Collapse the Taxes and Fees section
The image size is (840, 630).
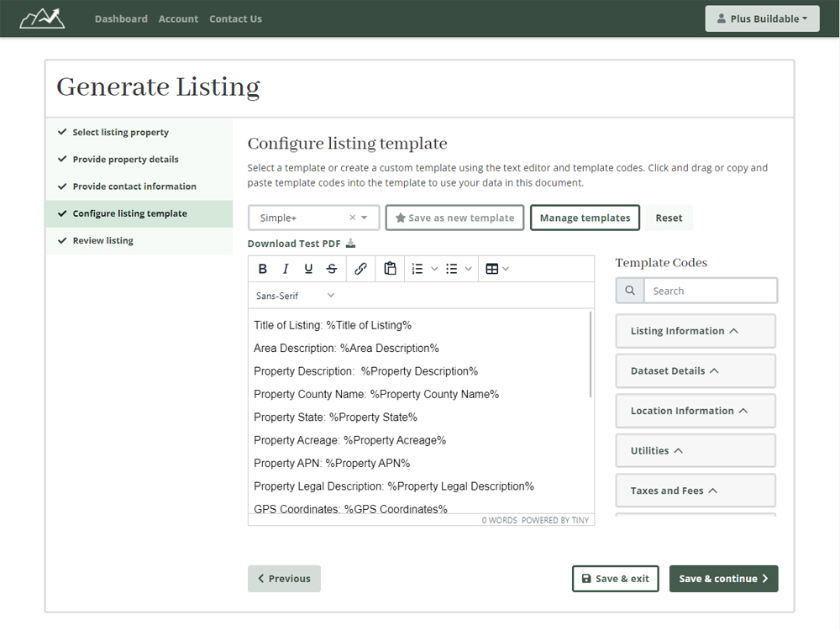pos(696,491)
